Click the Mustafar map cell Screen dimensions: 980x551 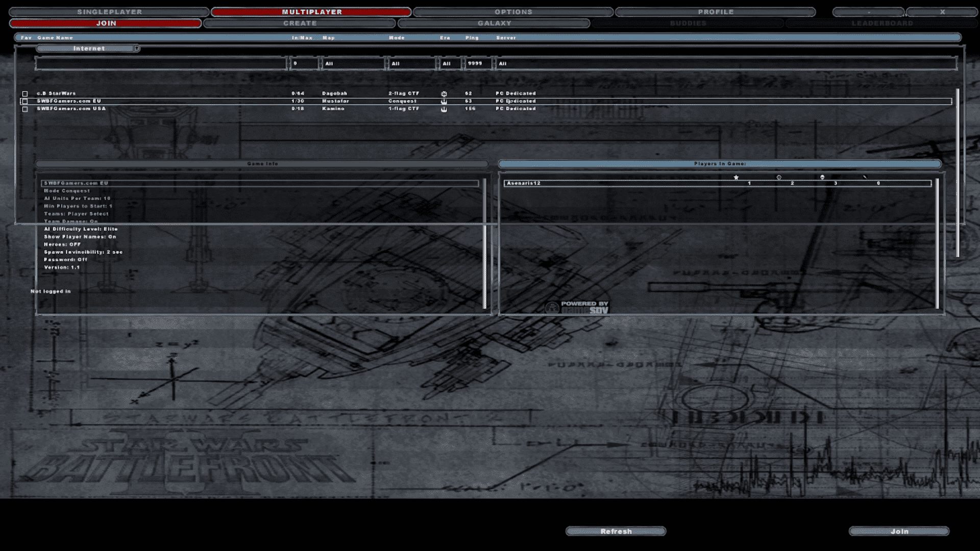pyautogui.click(x=335, y=102)
